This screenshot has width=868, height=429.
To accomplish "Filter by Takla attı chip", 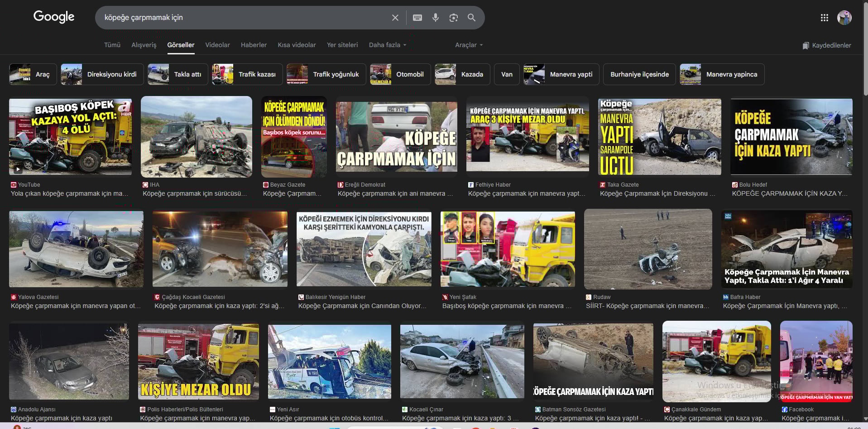I will coord(177,74).
